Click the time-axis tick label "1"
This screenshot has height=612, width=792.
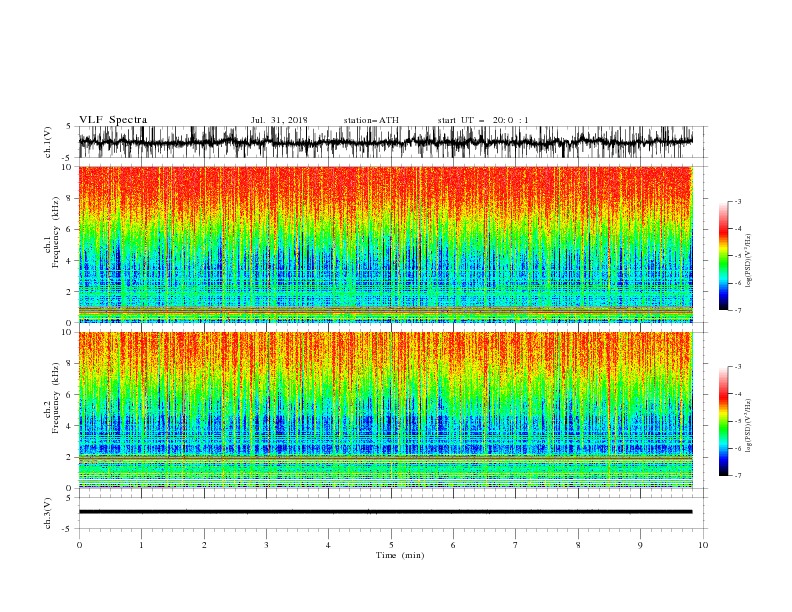pyautogui.click(x=141, y=545)
